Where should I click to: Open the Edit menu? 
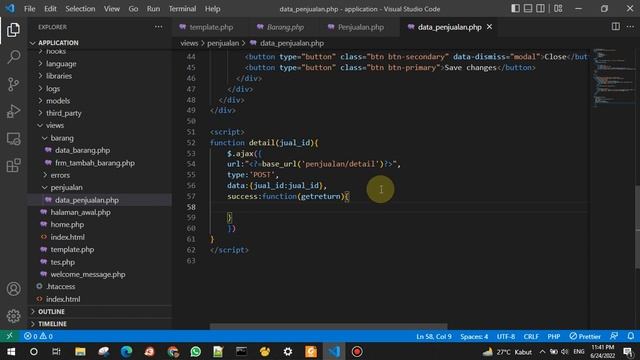pos(50,9)
